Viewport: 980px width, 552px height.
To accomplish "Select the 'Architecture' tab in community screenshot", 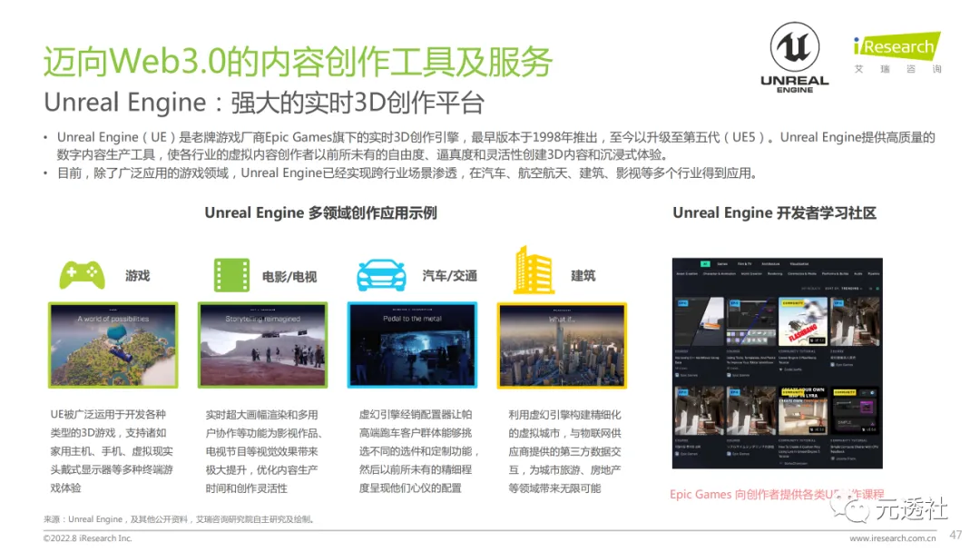I will click(770, 264).
